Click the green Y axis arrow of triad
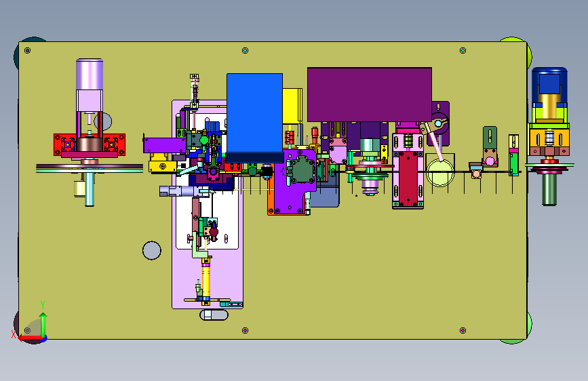 point(43,324)
